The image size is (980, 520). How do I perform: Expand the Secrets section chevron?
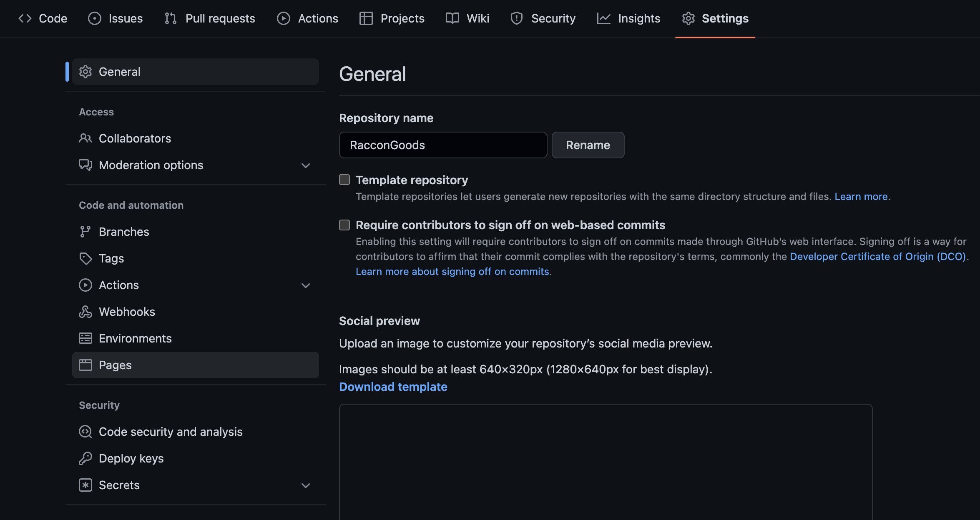pos(305,485)
